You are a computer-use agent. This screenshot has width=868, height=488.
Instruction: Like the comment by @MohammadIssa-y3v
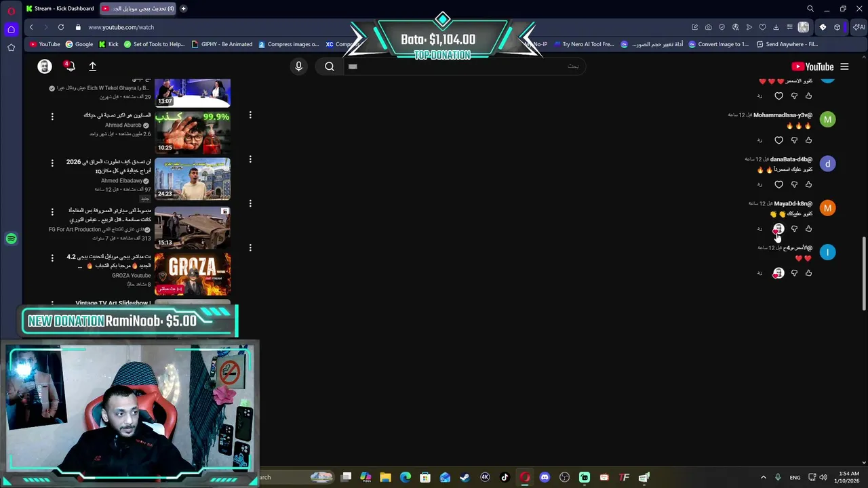[x=808, y=140]
